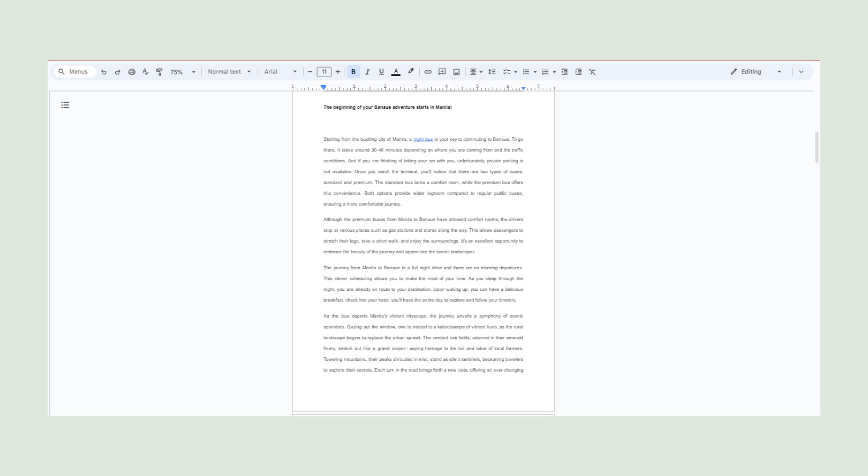
Task: Click the Redo arrow in the toolbar
Action: coord(117,72)
